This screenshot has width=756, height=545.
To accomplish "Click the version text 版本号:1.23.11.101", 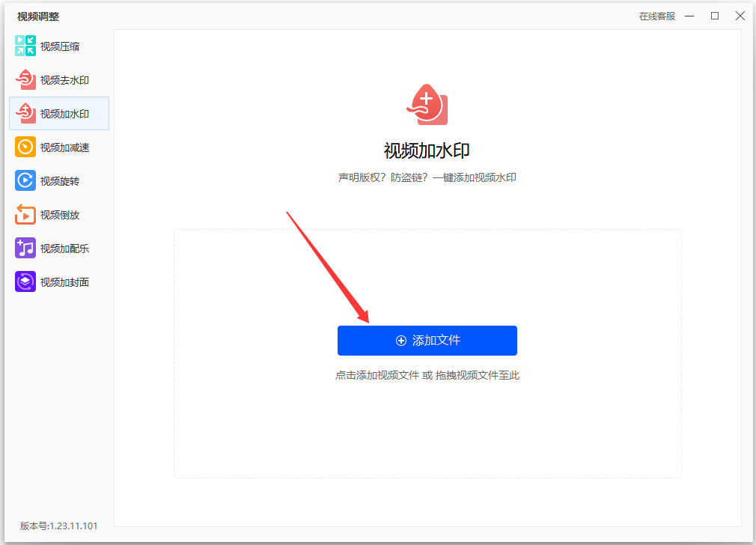I will (59, 526).
